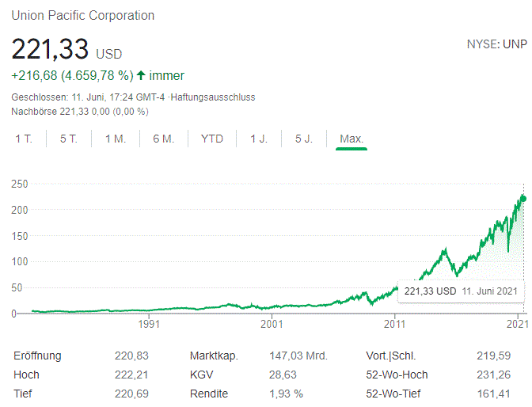Click the green up-arrow price change icon
The width and height of the screenshot is (532, 407).
[141, 76]
